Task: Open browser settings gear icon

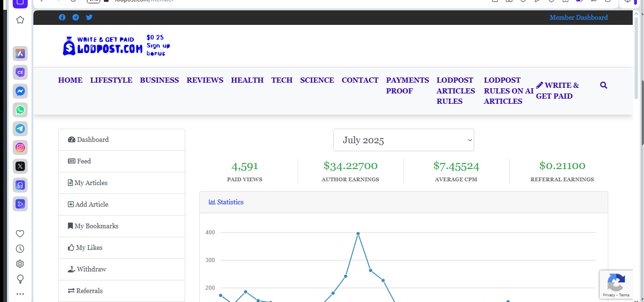Action: point(20,264)
